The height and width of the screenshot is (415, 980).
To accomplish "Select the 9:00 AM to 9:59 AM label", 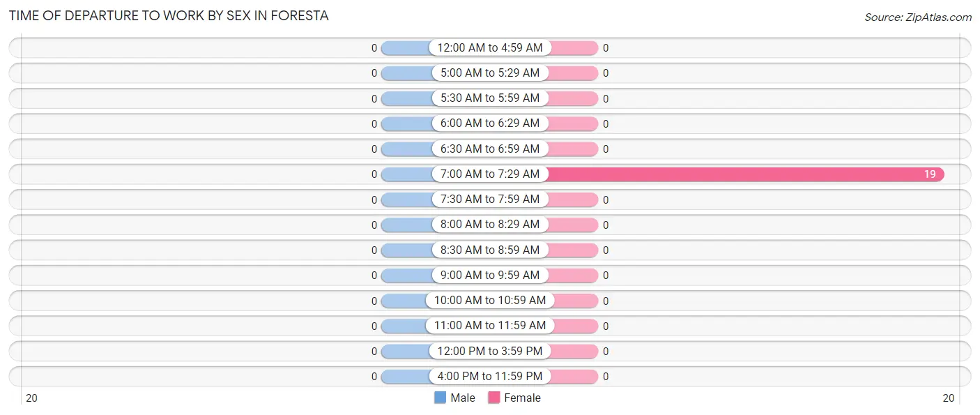I will tap(490, 275).
